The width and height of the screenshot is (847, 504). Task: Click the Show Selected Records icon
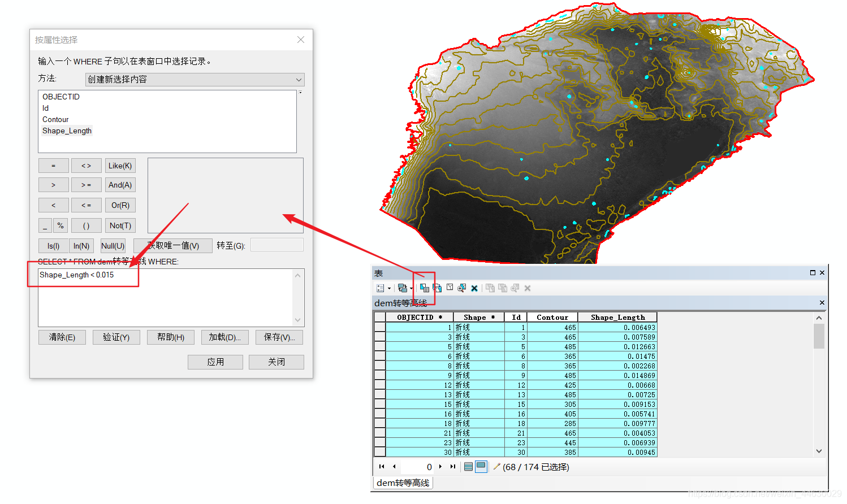[481, 467]
